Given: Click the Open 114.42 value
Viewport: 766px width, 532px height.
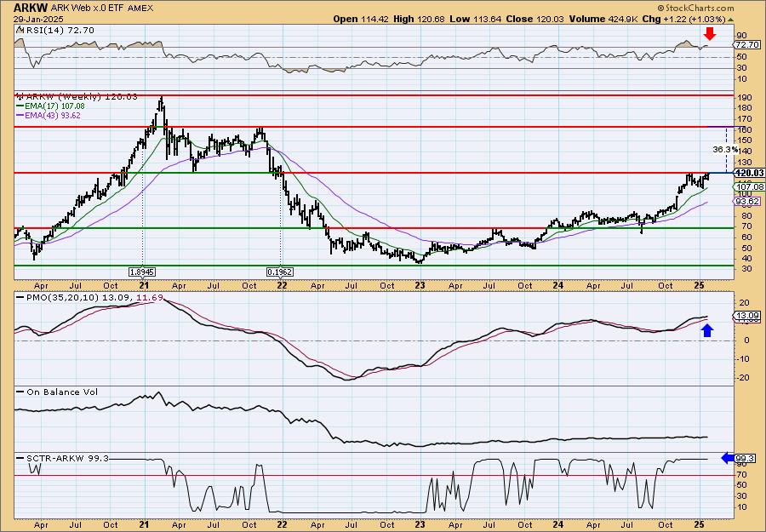Looking at the screenshot, I should point(361,19).
